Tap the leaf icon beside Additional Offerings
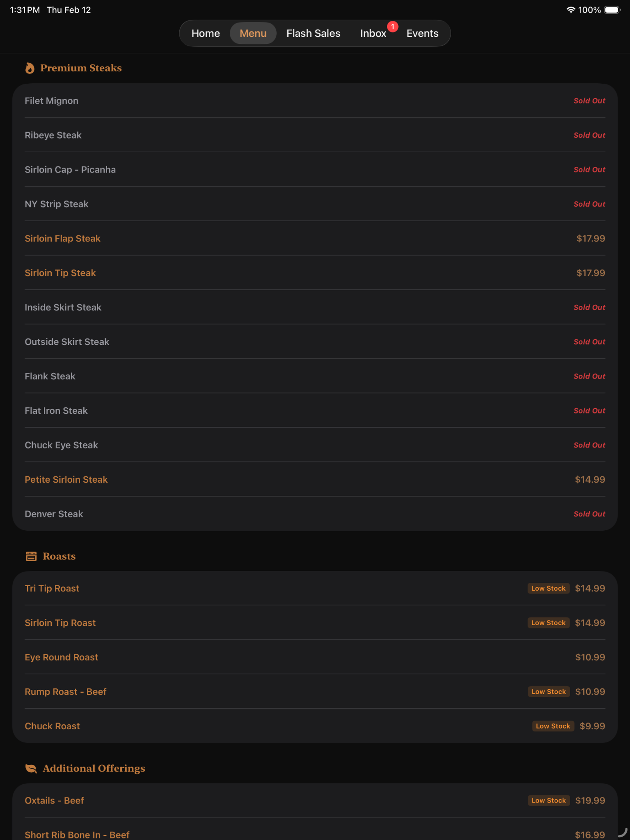Screen dimensions: 630x840 tap(31, 768)
